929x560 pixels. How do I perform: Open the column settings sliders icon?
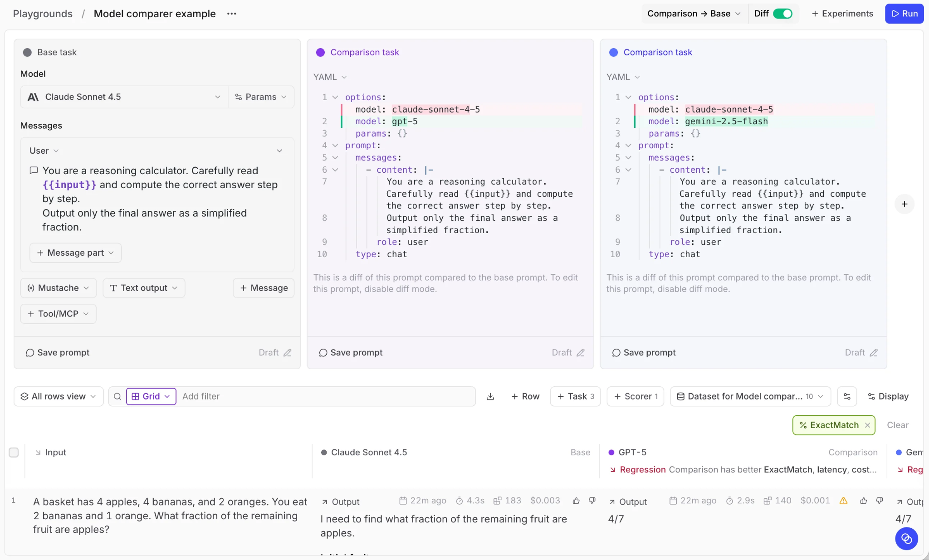[847, 396]
